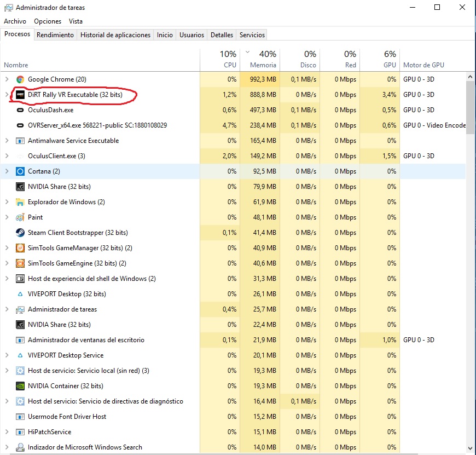
Task: Expand SimTools GameManager (32 bits) group
Action: pos(7,248)
